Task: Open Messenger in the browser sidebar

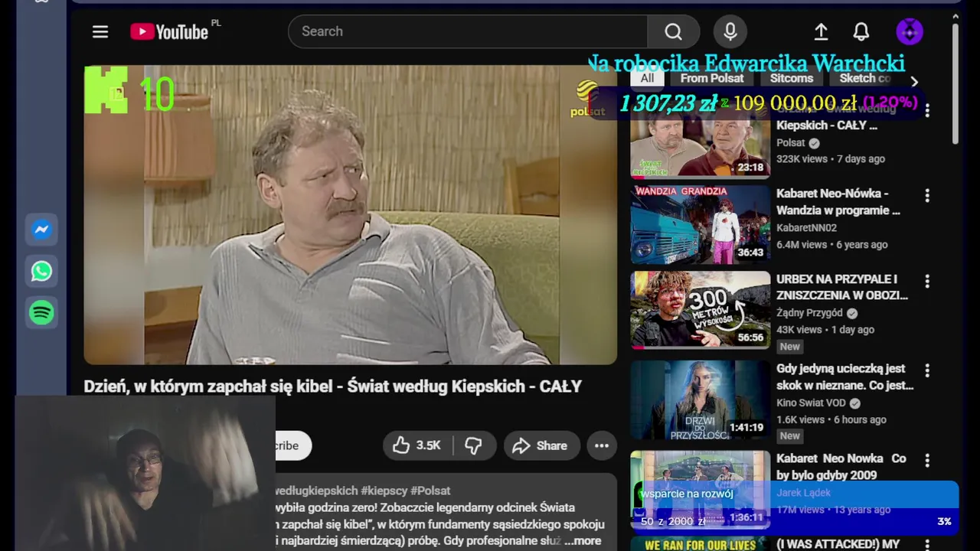Action: (x=41, y=230)
